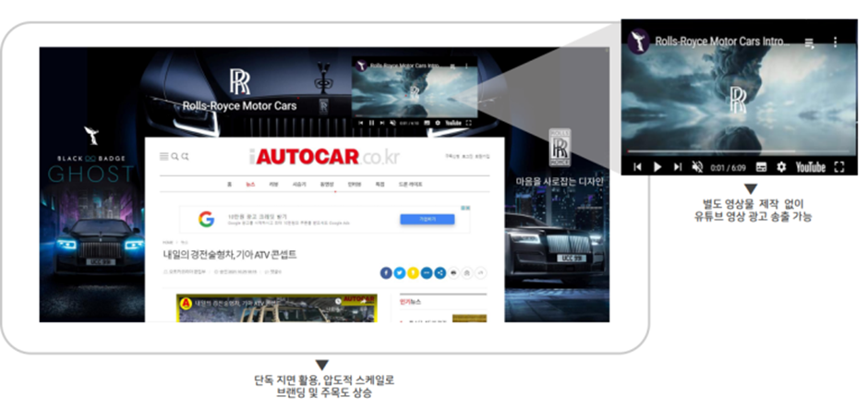Click the HOME breadcrumb link
Image resolution: width=868 pixels, height=410 pixels.
coord(167,242)
